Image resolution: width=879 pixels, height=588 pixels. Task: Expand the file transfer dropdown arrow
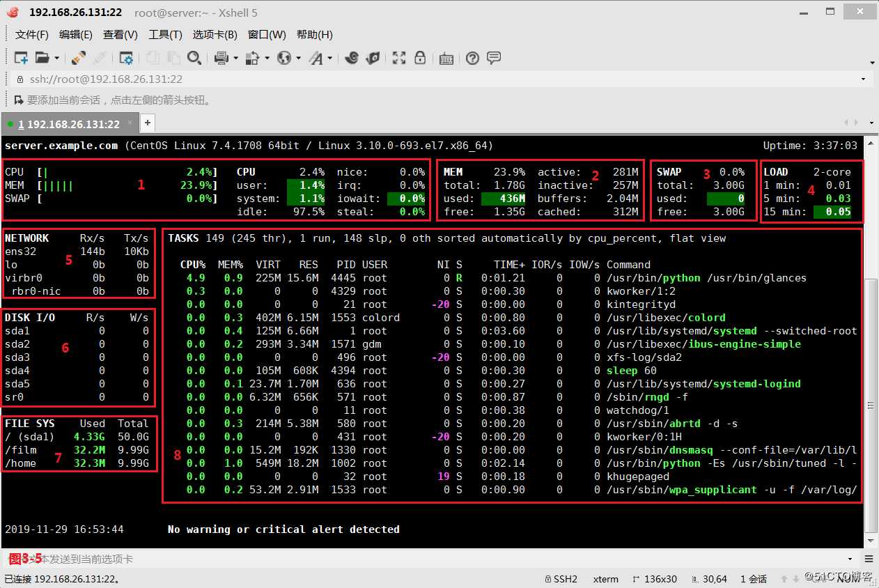tap(267, 59)
